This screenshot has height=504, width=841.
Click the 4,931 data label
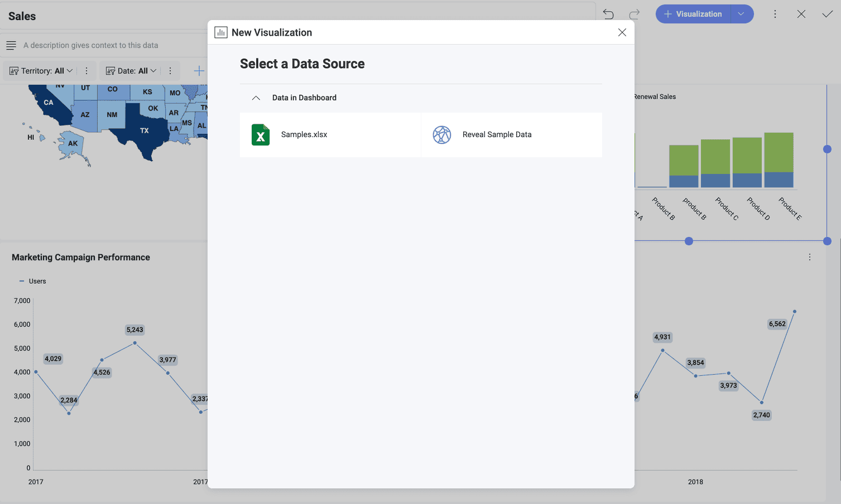pos(662,337)
